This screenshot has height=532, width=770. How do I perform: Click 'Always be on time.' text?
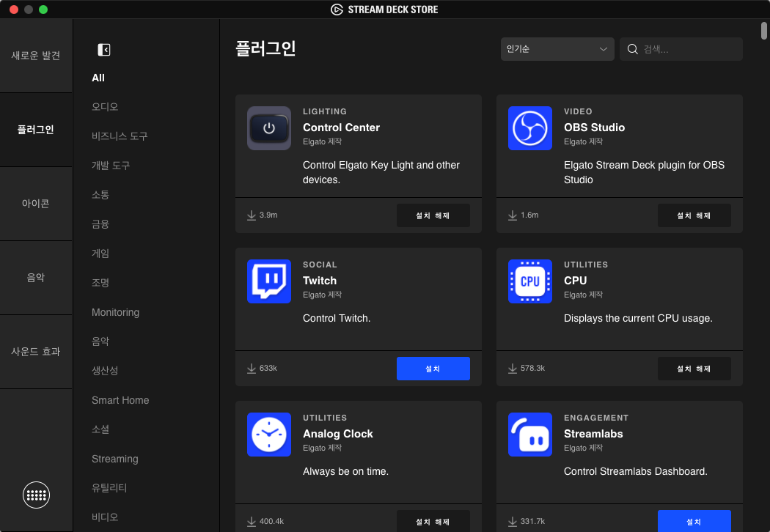345,472
